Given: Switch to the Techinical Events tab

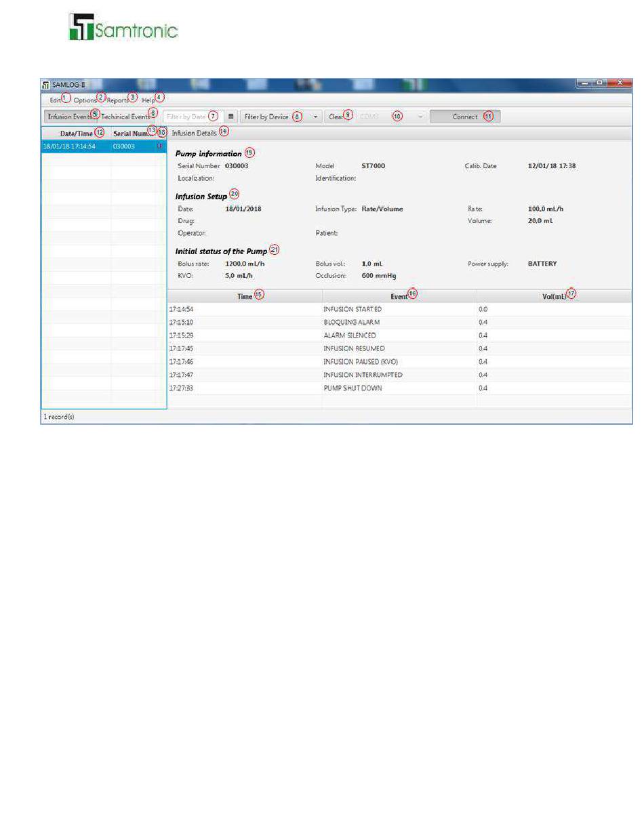Looking at the screenshot, I should [x=126, y=117].
